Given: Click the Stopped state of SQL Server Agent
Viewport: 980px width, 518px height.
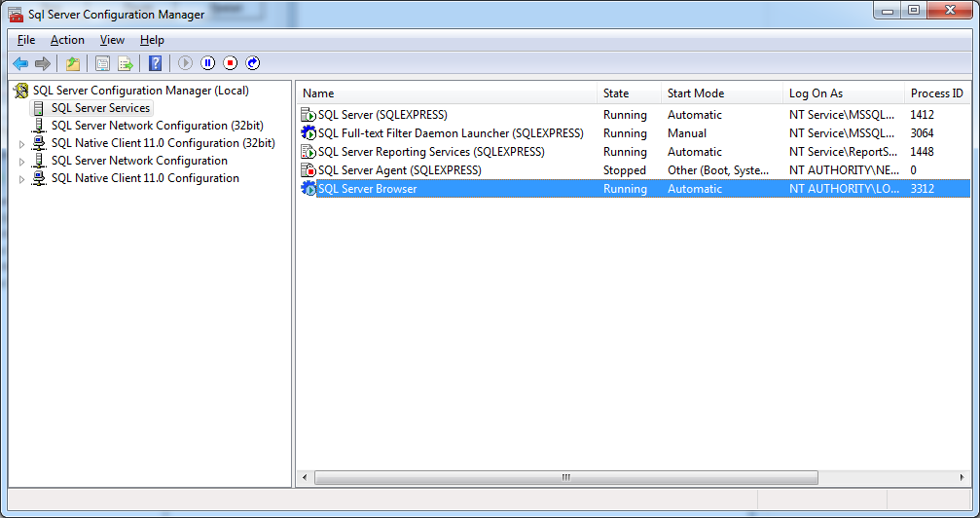Looking at the screenshot, I should coord(625,170).
